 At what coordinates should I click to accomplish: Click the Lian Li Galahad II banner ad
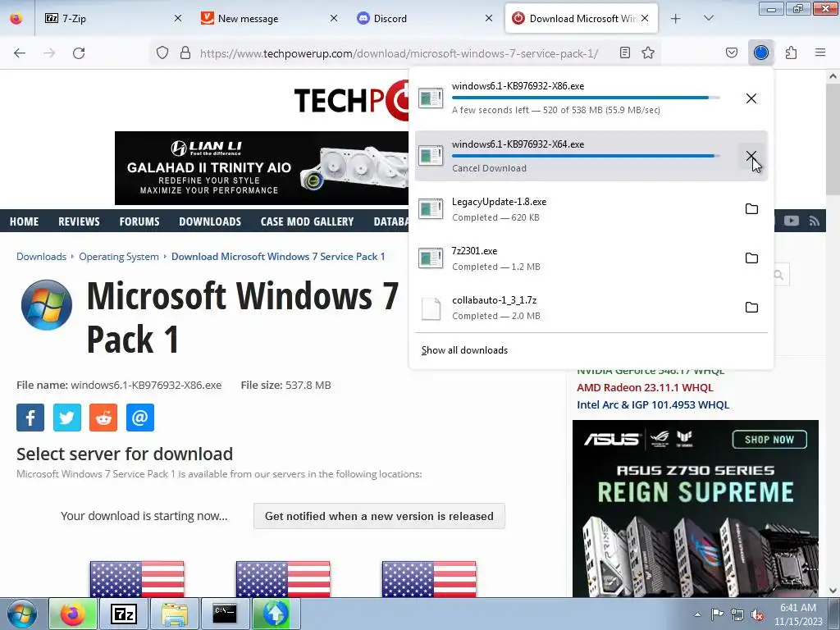click(x=262, y=168)
